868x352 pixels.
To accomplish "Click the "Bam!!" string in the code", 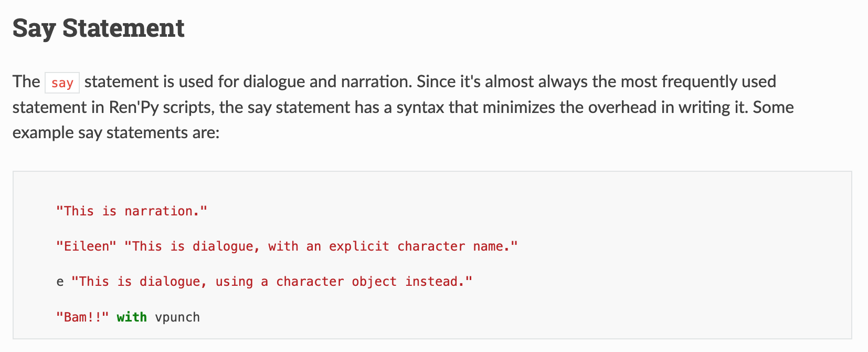I will click(x=82, y=317).
